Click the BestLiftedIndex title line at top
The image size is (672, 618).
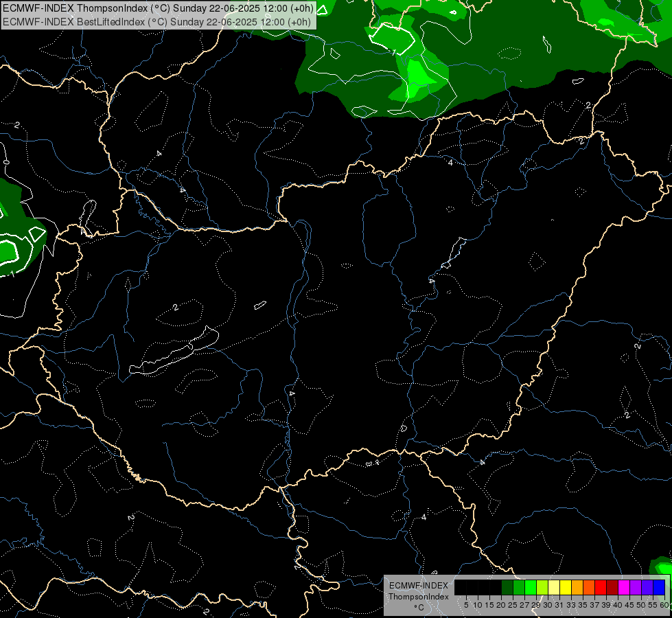click(157, 21)
